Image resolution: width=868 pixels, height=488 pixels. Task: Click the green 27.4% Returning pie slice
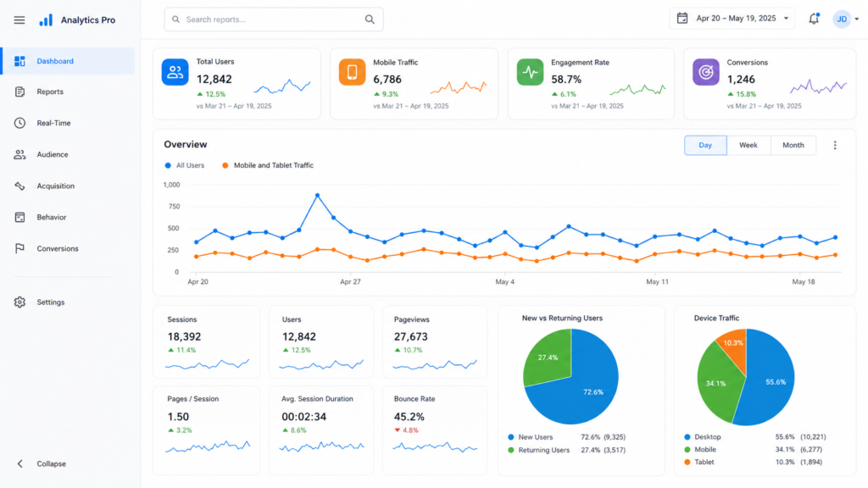[x=548, y=357]
